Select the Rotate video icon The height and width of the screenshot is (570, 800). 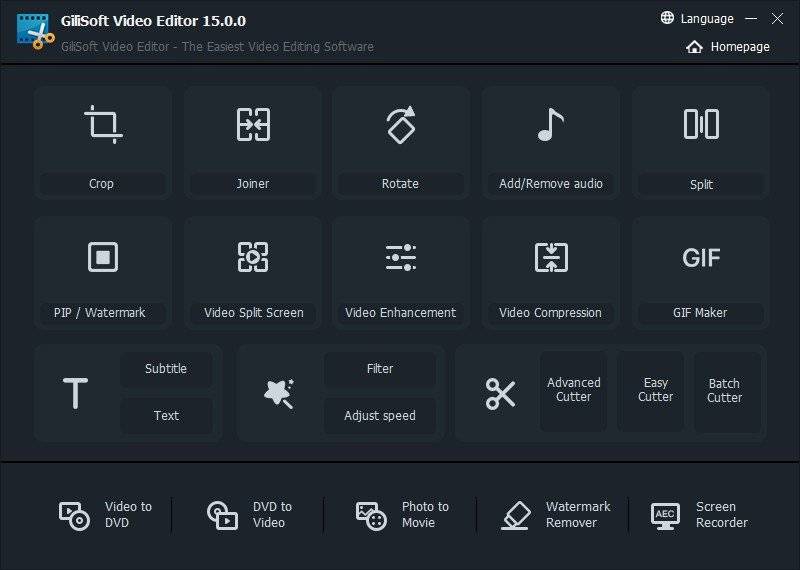[x=401, y=125]
